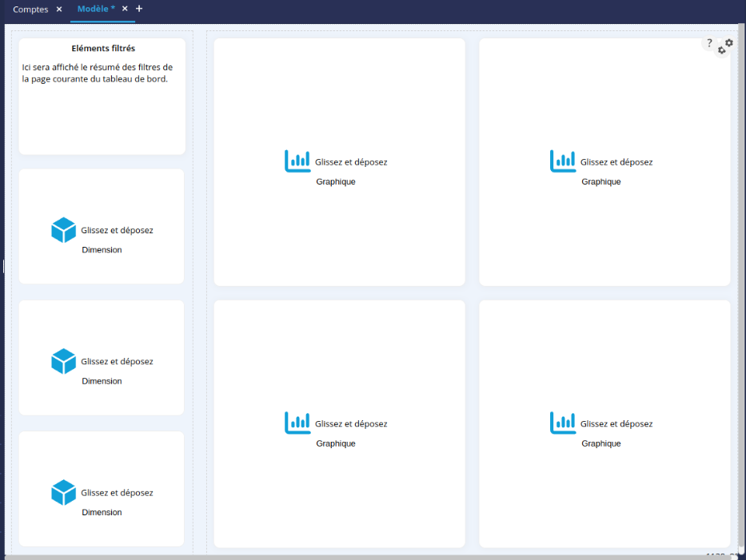Viewport: 746px width, 560px height.
Task: Click the chart icon in the bottom-right Graphique placeholder
Action: 563,423
